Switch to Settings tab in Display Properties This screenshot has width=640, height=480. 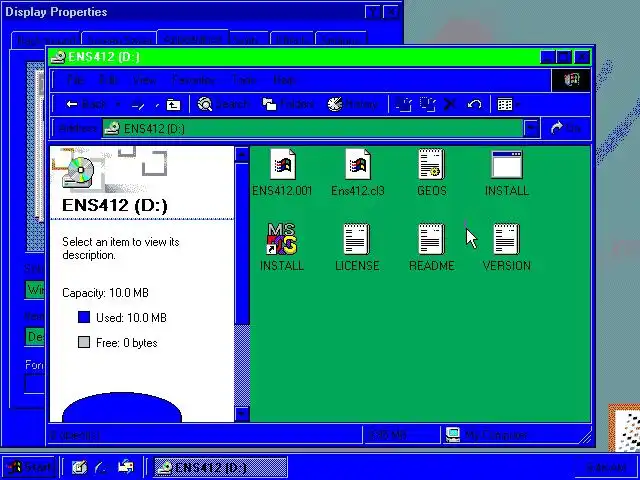pos(341,40)
